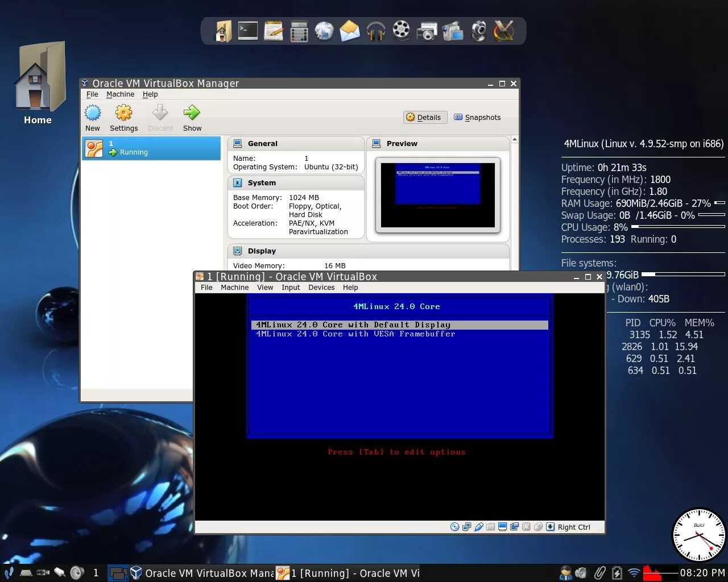
Task: Click the Details button
Action: click(x=425, y=117)
